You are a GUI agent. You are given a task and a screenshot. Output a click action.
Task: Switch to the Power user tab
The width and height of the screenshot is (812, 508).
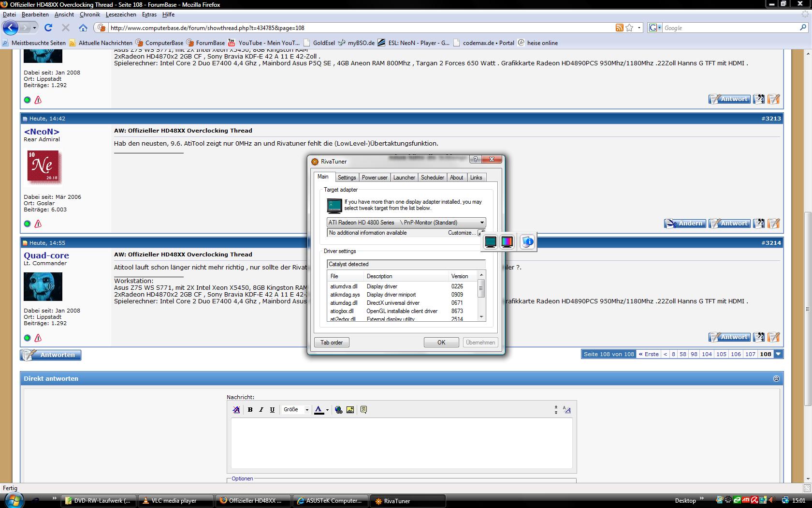375,178
